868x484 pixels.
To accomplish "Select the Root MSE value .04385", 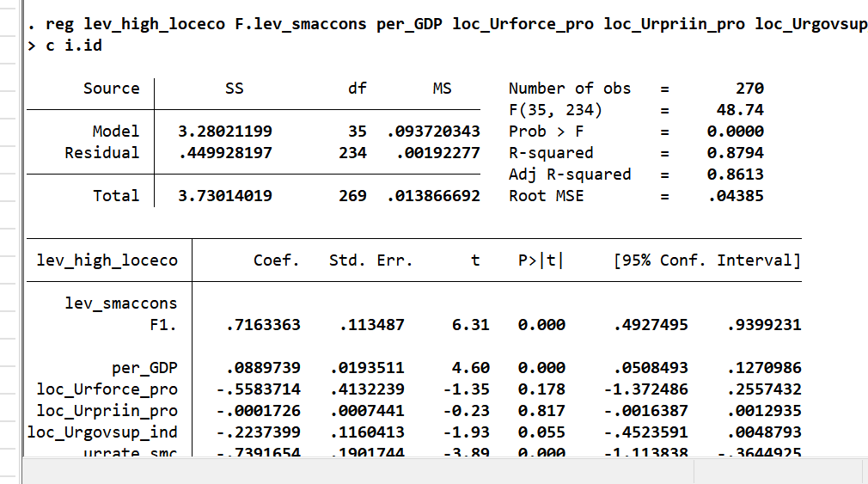I will click(x=736, y=196).
